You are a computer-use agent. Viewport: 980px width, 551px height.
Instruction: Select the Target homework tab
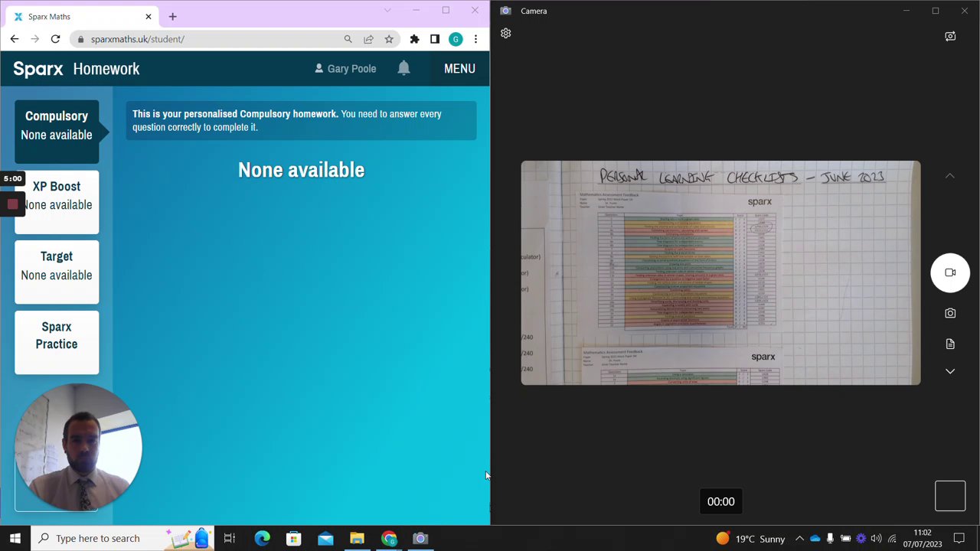coord(57,272)
